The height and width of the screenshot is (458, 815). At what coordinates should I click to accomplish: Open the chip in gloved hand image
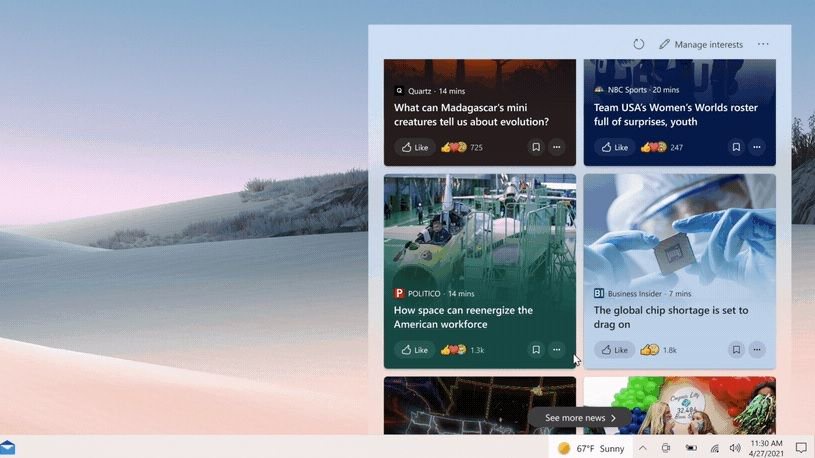click(x=679, y=229)
